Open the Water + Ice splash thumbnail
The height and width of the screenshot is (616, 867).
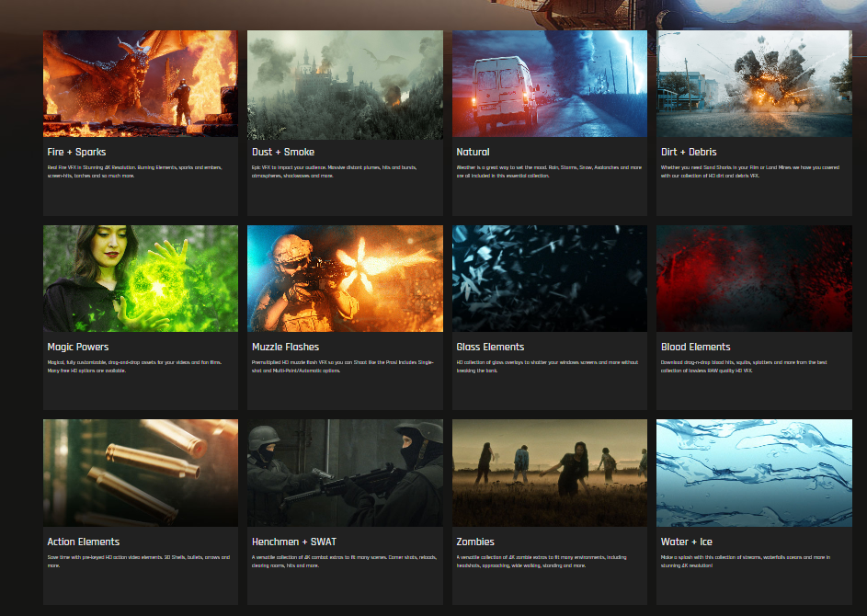point(754,473)
